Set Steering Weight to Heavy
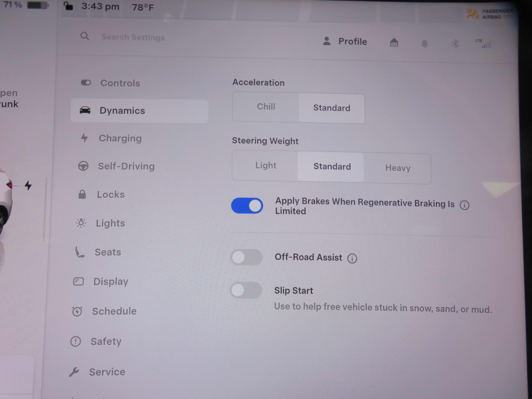 398,168
